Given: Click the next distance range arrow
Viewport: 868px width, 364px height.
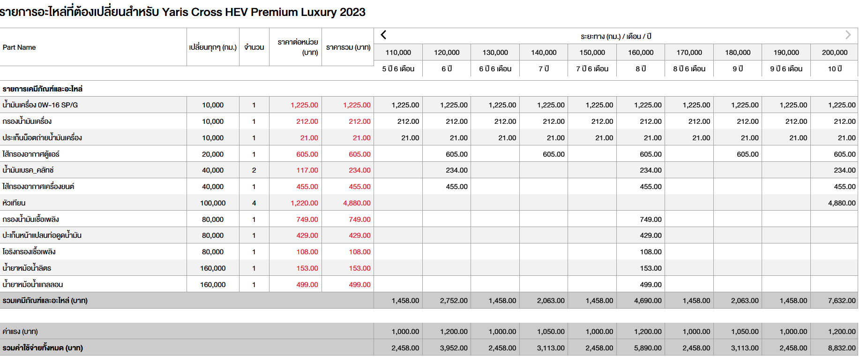Looking at the screenshot, I should click(x=848, y=35).
